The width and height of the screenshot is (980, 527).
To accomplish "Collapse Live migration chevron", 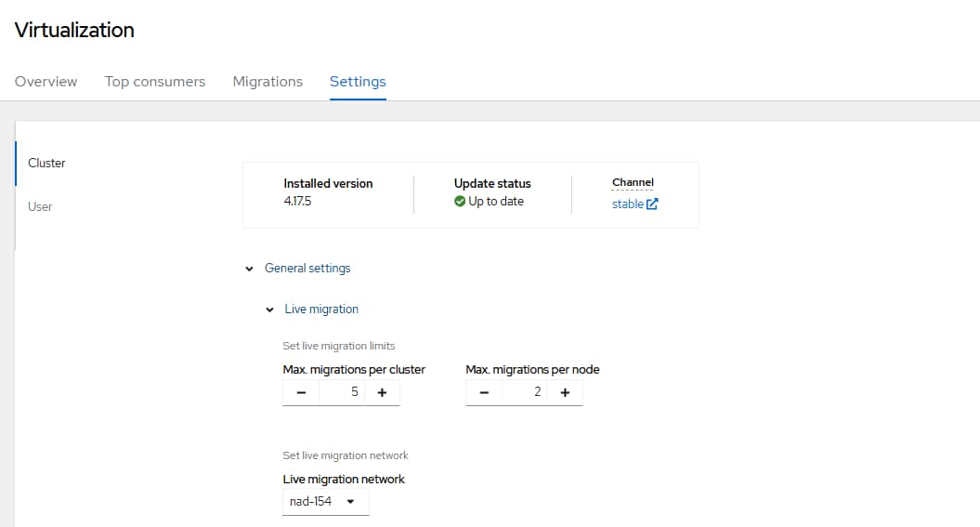I will pos(269,310).
